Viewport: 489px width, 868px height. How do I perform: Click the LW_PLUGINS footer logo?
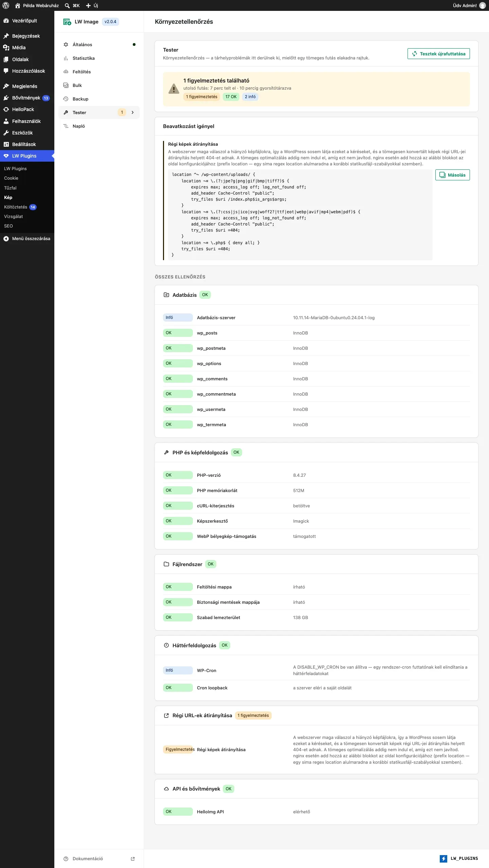pyautogui.click(x=459, y=858)
